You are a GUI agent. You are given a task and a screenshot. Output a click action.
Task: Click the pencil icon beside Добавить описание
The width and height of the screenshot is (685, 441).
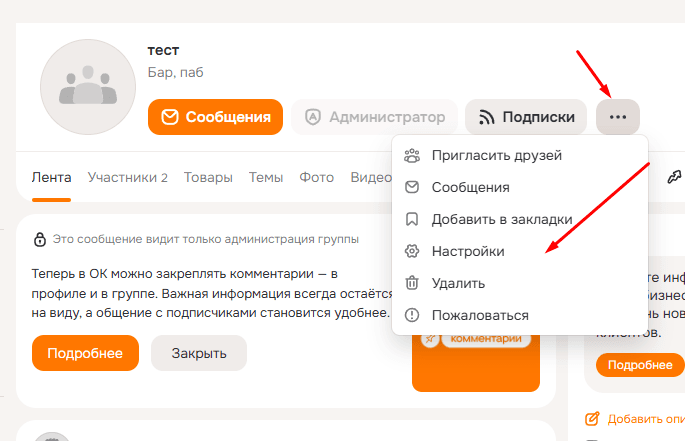(592, 419)
